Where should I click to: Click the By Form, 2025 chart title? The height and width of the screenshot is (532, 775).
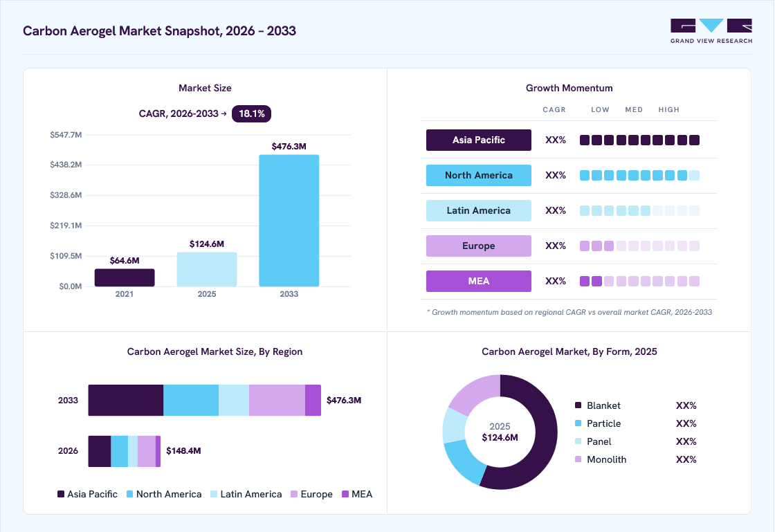(x=569, y=351)
